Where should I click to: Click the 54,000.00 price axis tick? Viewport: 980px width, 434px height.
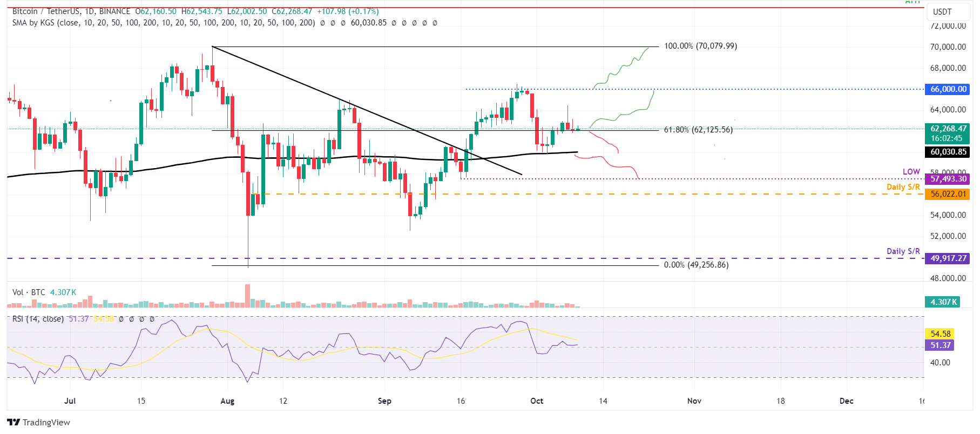[948, 215]
